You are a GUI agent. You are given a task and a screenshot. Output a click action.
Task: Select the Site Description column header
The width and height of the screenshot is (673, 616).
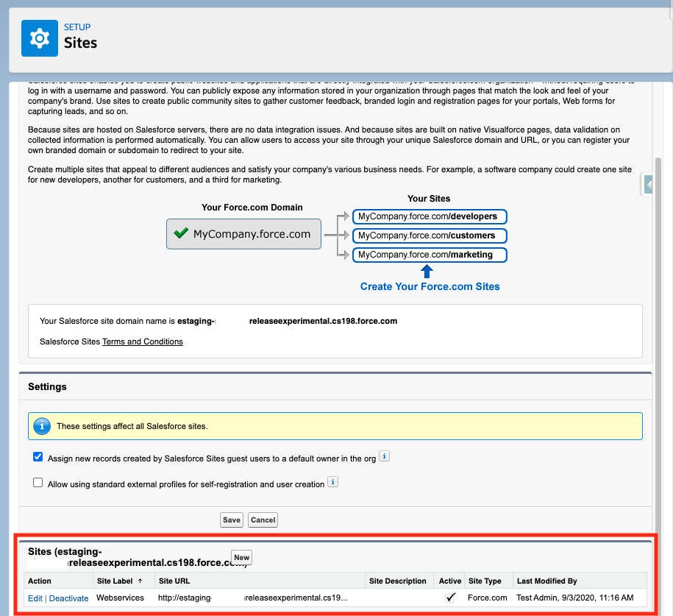coord(398,581)
